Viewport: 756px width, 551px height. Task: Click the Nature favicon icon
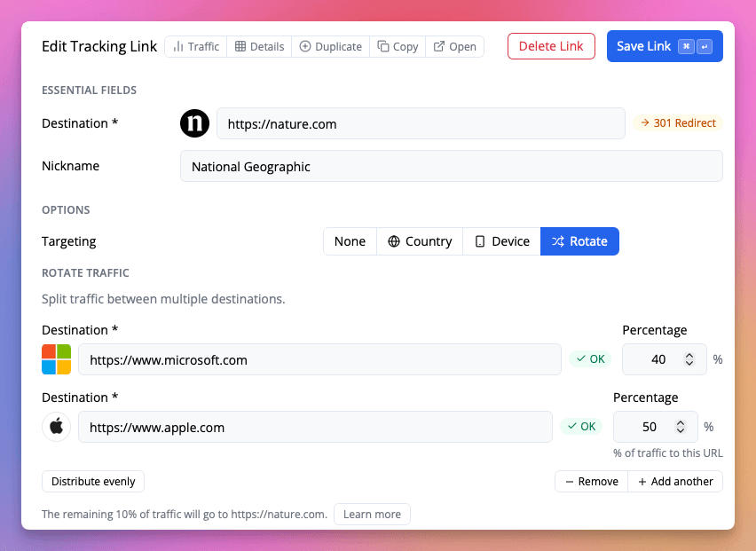[x=194, y=124]
